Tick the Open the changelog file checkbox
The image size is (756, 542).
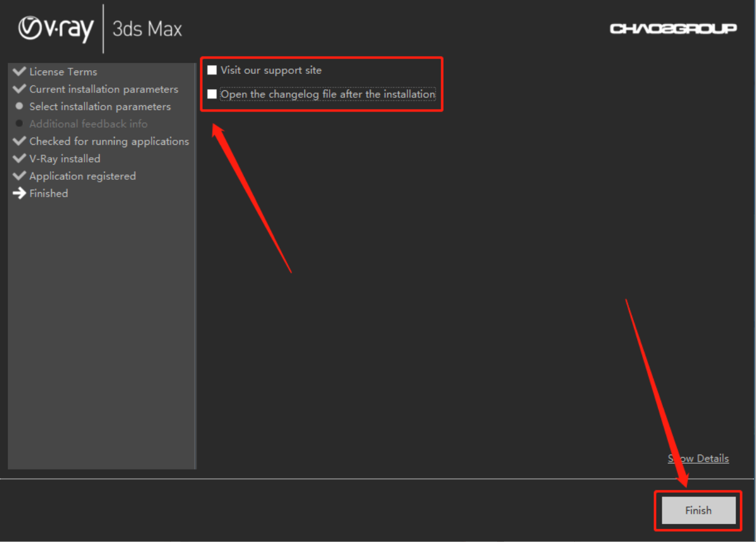click(212, 94)
